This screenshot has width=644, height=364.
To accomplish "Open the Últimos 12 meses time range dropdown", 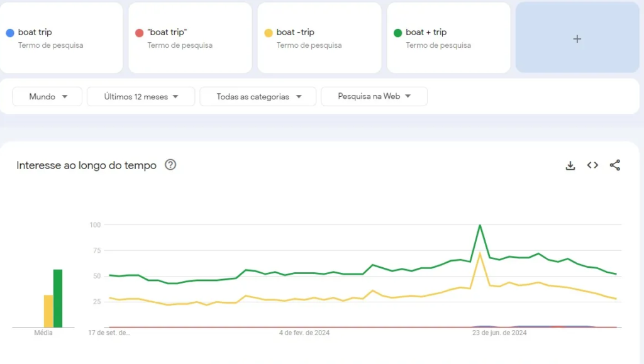I will coord(141,97).
